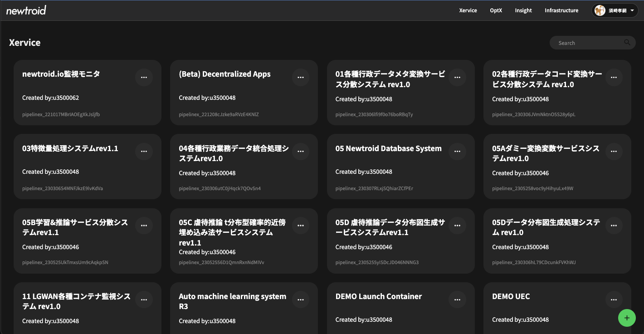Open options menu for (Beta) Decentralized Apps card

301,78
